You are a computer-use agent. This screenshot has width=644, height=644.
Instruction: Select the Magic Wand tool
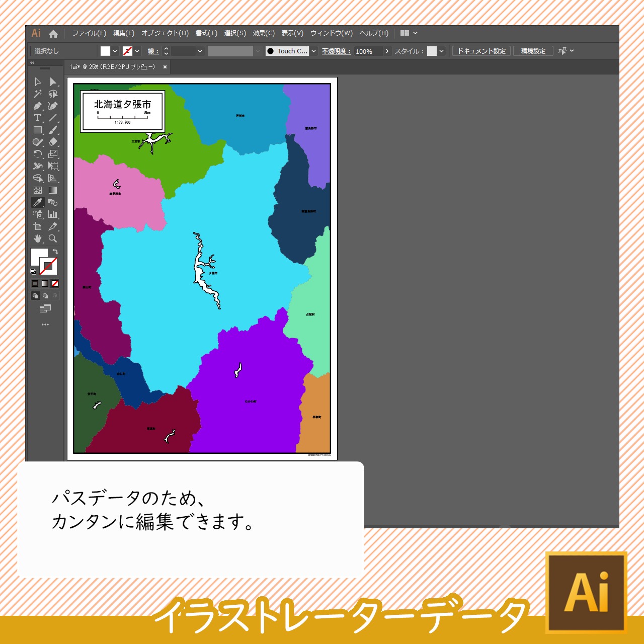tap(38, 94)
